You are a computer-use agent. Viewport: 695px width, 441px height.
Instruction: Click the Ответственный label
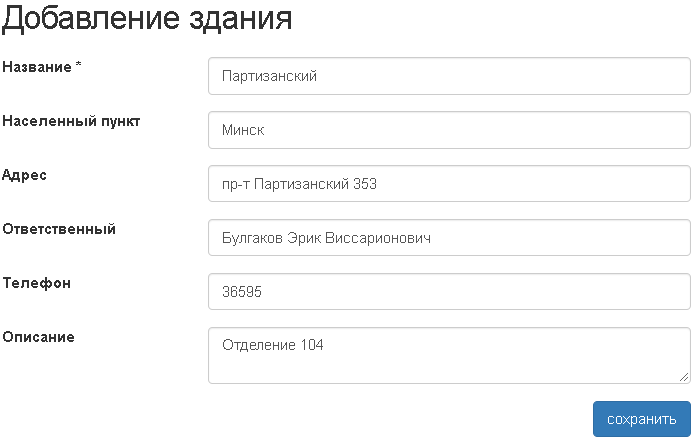[x=60, y=229]
